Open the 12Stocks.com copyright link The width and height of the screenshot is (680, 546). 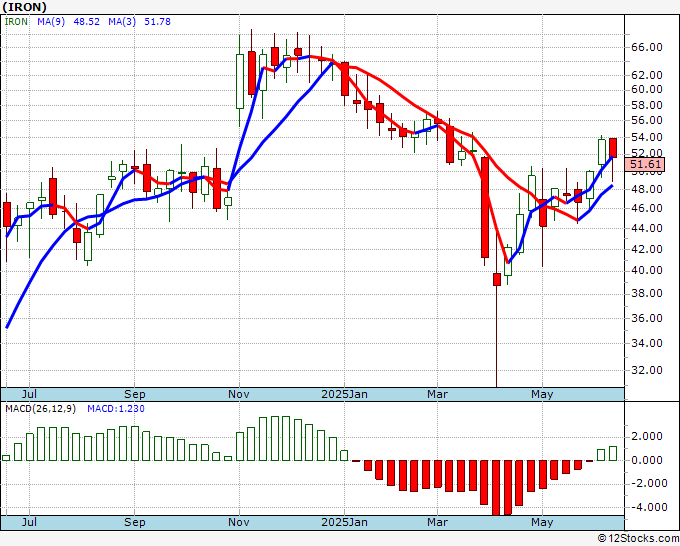coord(638,539)
